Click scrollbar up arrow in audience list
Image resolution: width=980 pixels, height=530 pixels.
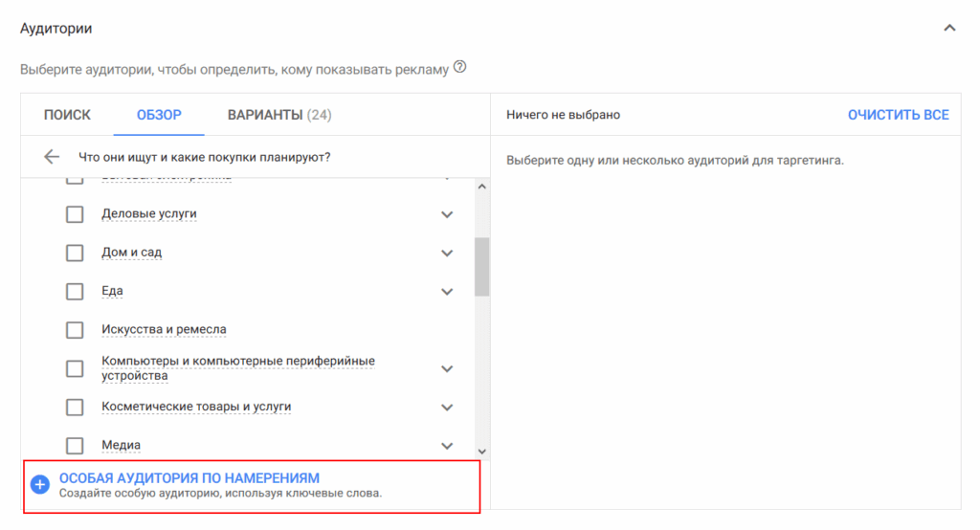click(x=481, y=187)
